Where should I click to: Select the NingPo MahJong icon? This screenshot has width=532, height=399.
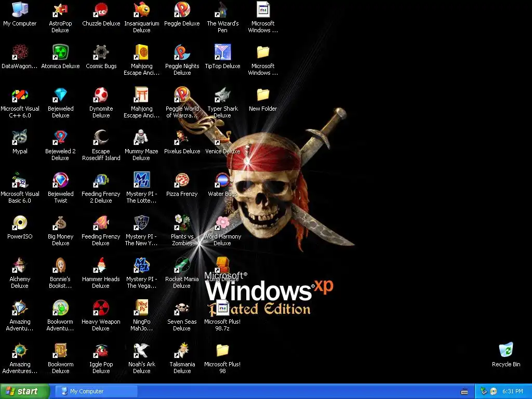pos(141,308)
